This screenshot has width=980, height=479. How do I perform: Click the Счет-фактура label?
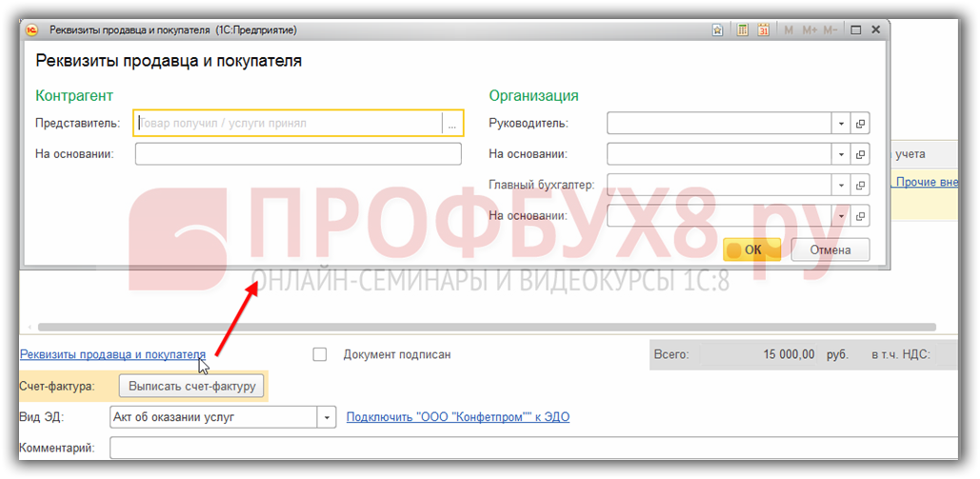[57, 386]
